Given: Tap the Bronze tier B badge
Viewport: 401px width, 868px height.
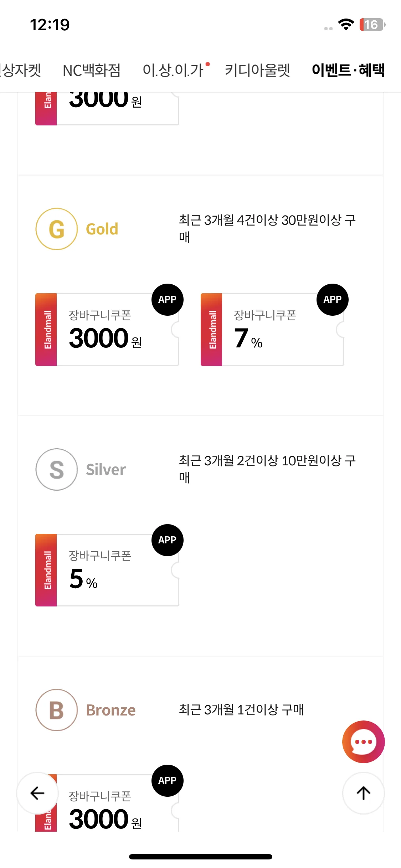Looking at the screenshot, I should [x=57, y=710].
